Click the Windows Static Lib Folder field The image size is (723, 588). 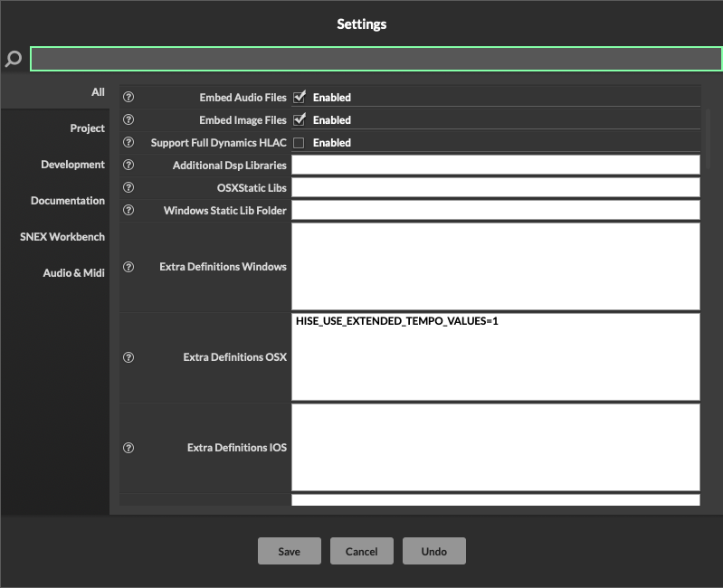tap(496, 210)
